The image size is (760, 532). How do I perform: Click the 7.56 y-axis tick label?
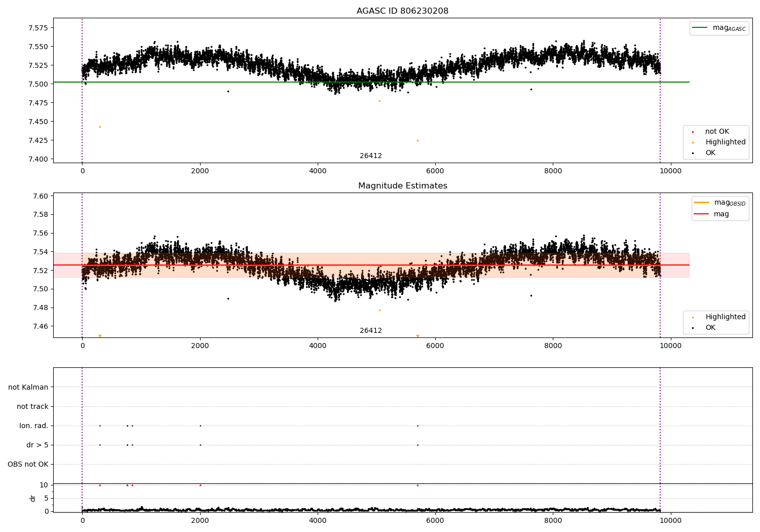coord(40,233)
